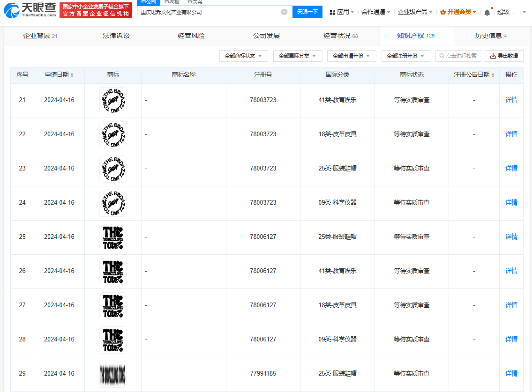Sort by 申请日期 column arrows
Screen dimensions: 532x392
coord(72,75)
